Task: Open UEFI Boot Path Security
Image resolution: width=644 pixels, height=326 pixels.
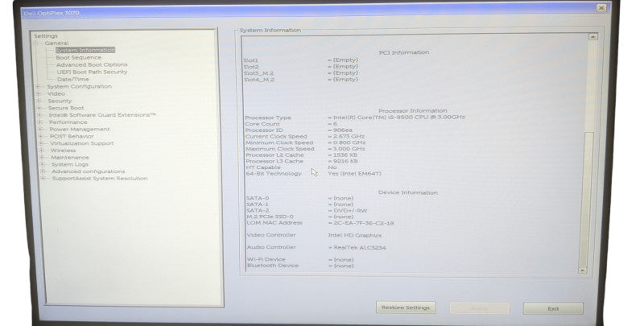Action: 92,72
